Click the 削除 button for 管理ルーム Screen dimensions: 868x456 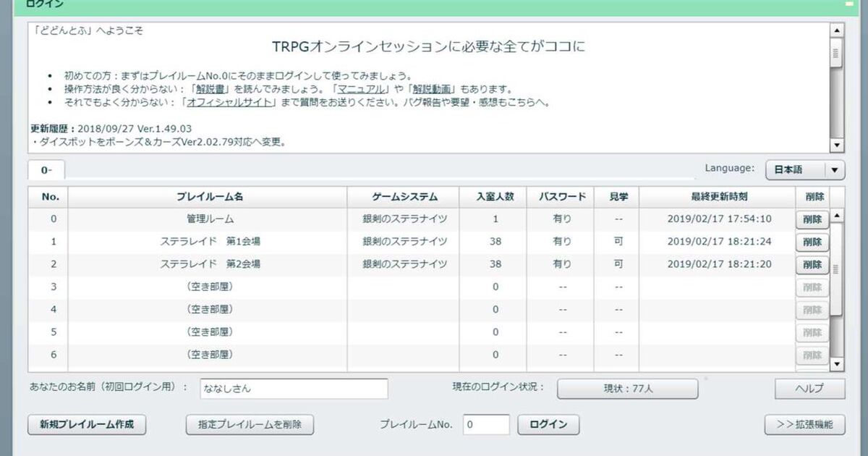point(812,219)
